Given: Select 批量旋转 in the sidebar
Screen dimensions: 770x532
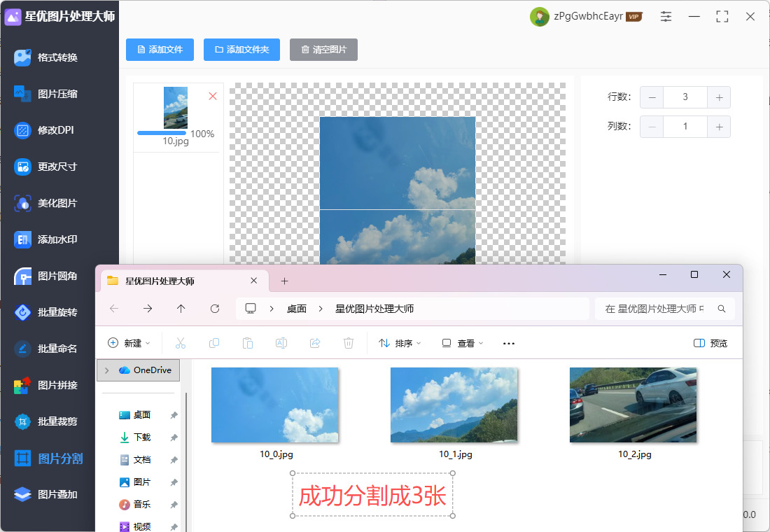Looking at the screenshot, I should (x=45, y=312).
